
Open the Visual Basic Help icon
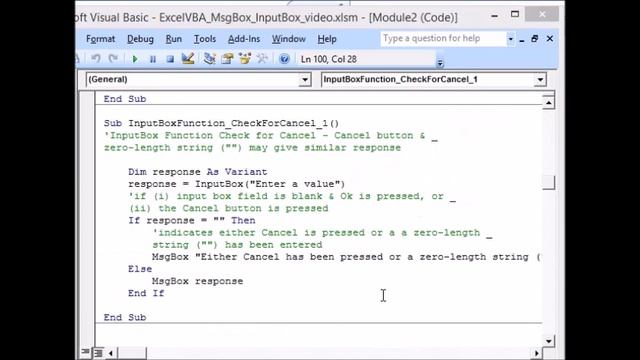(x=284, y=59)
